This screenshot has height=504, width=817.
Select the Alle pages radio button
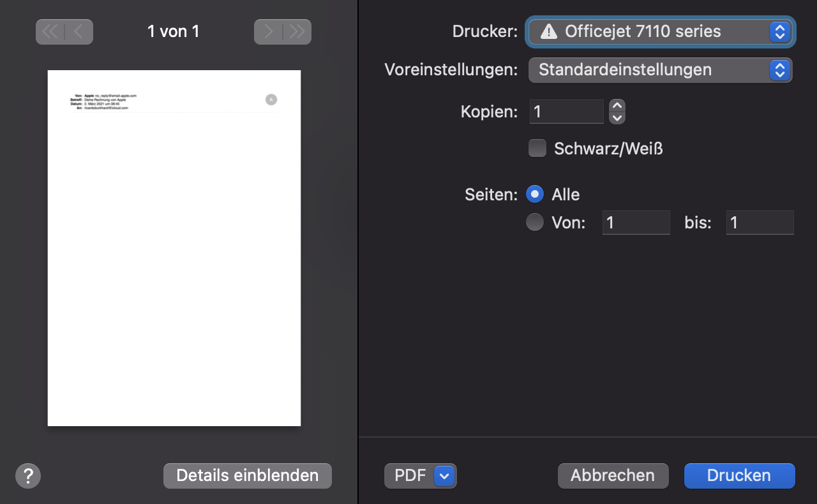pyautogui.click(x=535, y=194)
